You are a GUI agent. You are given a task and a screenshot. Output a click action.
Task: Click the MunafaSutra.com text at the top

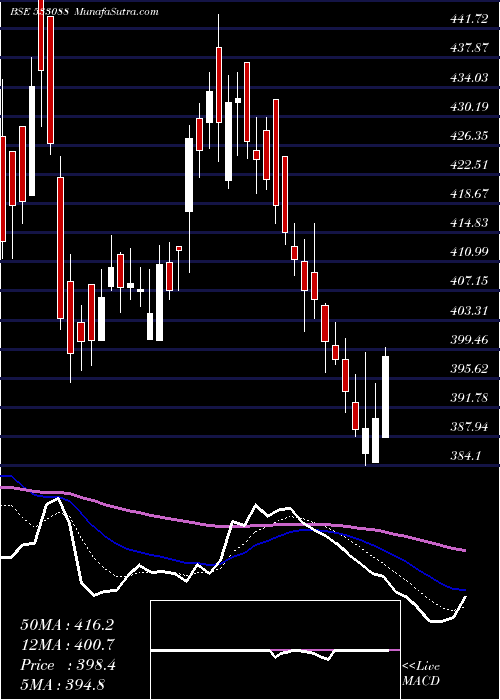117,12
